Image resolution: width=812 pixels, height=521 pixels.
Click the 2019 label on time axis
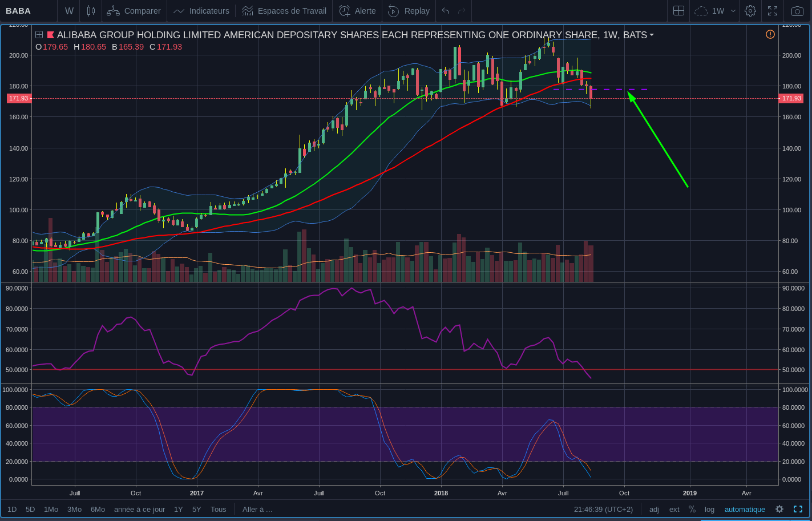pyautogui.click(x=690, y=493)
